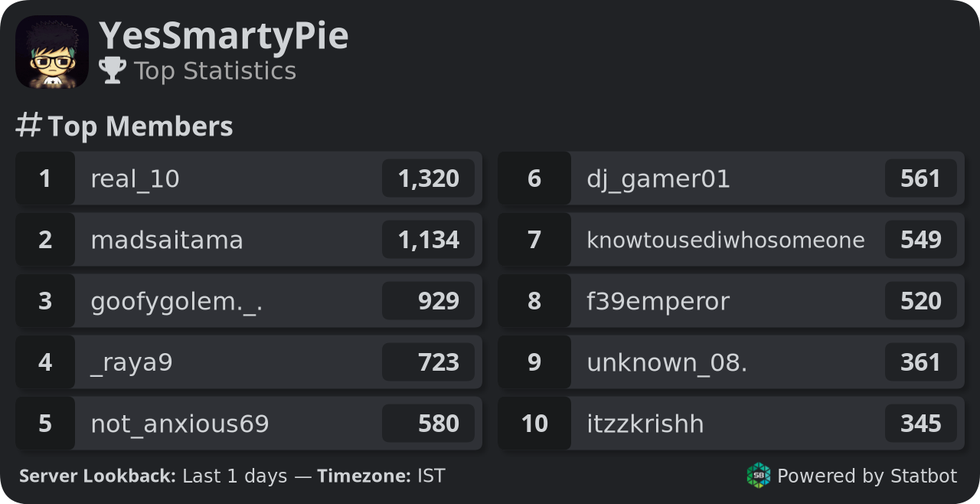The height and width of the screenshot is (504, 980).
Task: Select the unknown_08. row
Action: 731,362
